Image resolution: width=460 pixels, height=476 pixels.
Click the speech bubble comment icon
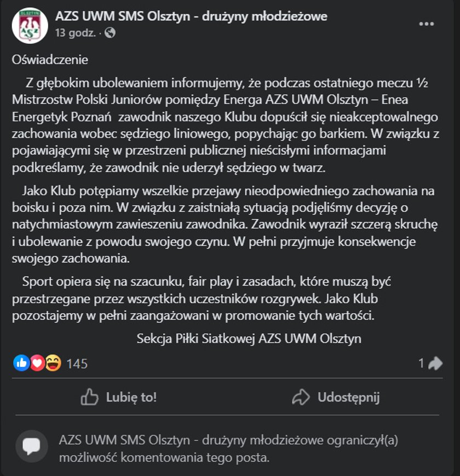coord(32,446)
